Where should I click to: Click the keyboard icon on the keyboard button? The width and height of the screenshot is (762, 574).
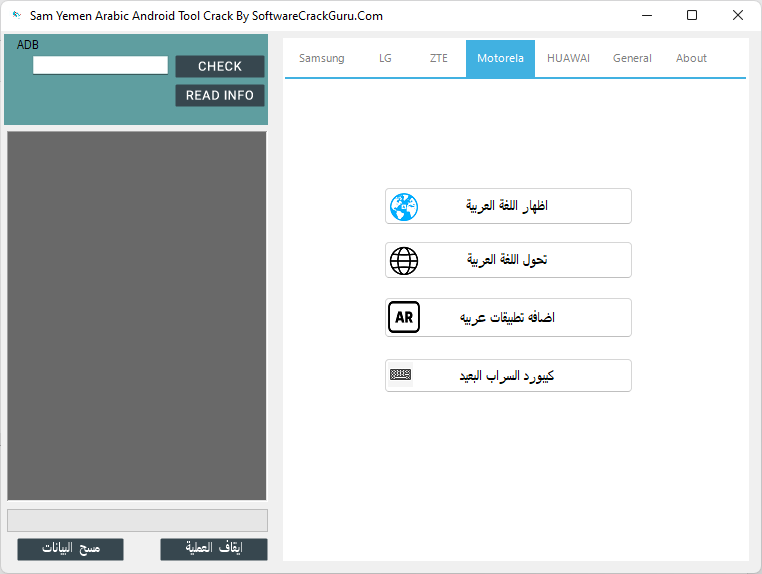pos(400,374)
